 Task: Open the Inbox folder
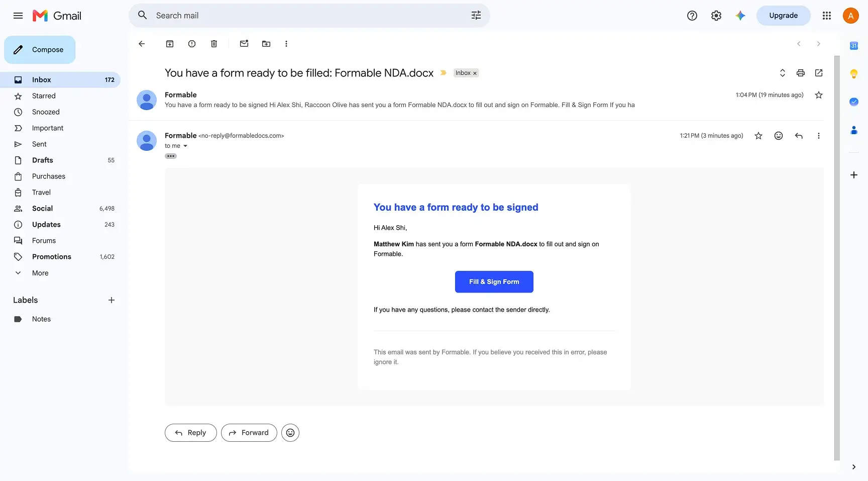[x=60, y=80]
